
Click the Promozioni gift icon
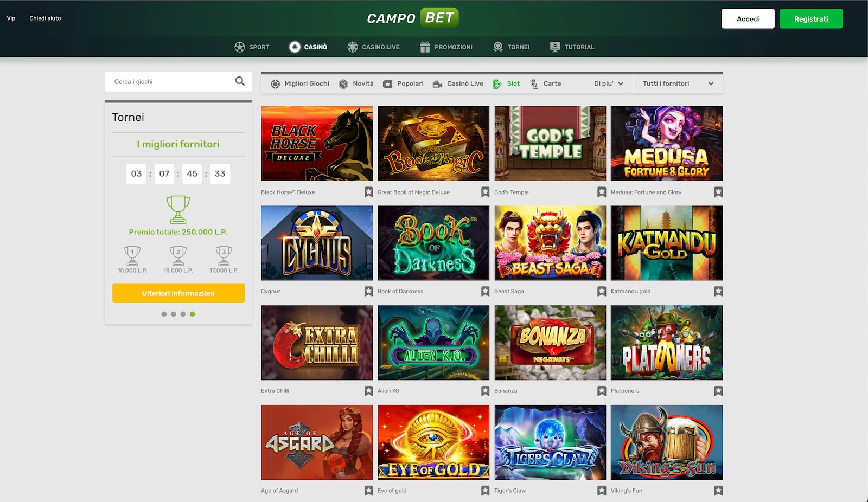coord(425,47)
